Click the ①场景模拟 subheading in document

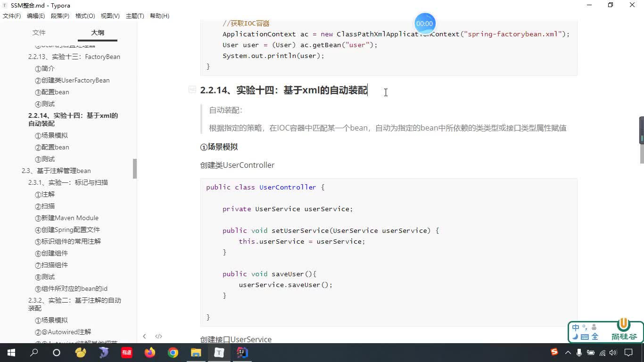219,147
